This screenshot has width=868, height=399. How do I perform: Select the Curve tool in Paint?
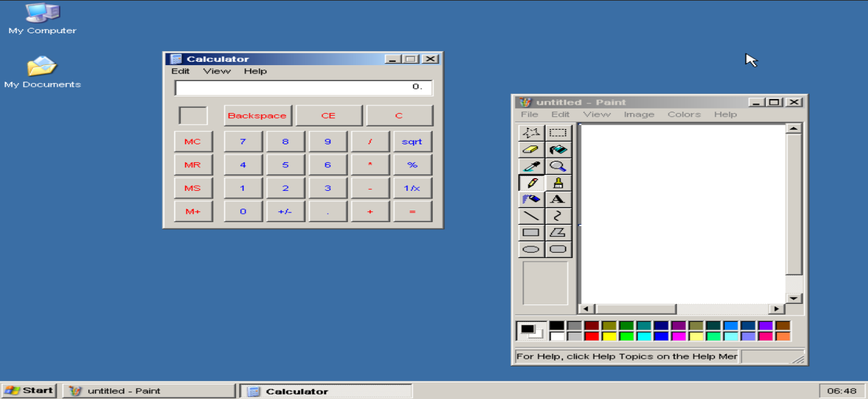[558, 216]
